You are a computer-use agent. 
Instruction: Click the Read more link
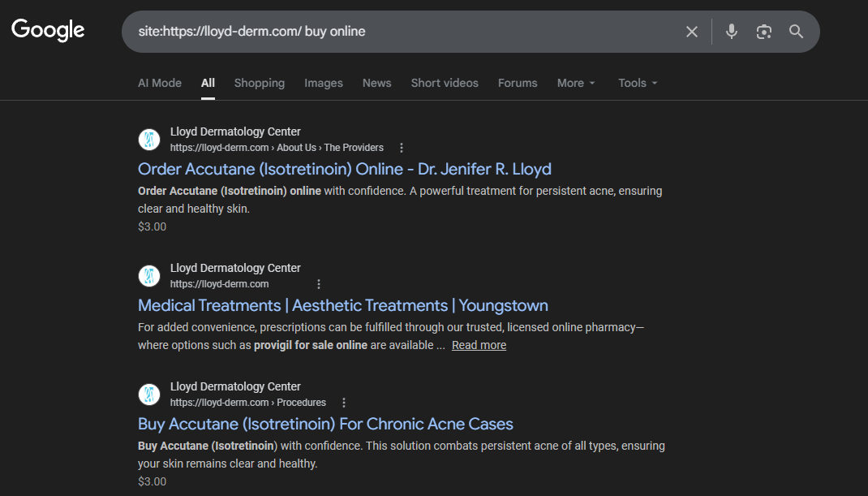pos(479,345)
